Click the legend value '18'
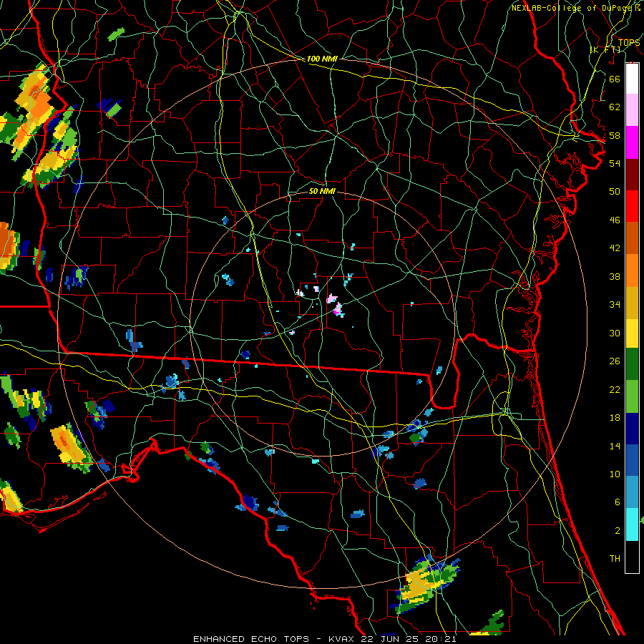The width and height of the screenshot is (644, 644). tap(615, 418)
